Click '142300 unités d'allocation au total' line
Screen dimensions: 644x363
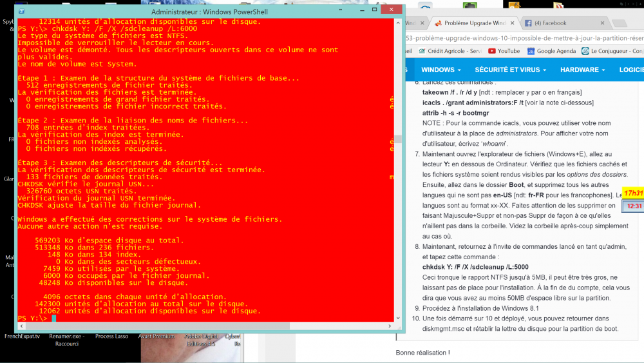click(x=141, y=304)
